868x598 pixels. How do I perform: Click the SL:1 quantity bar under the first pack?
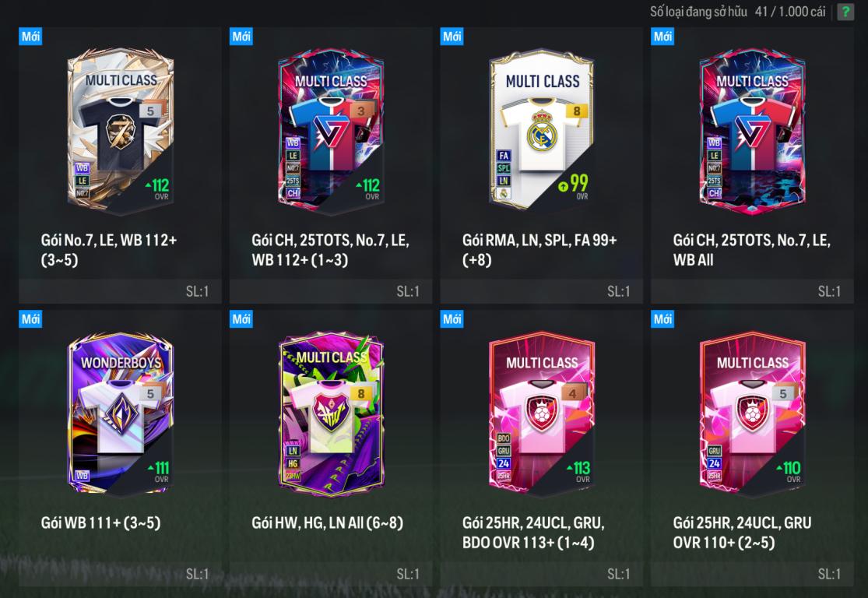pyautogui.click(x=120, y=291)
